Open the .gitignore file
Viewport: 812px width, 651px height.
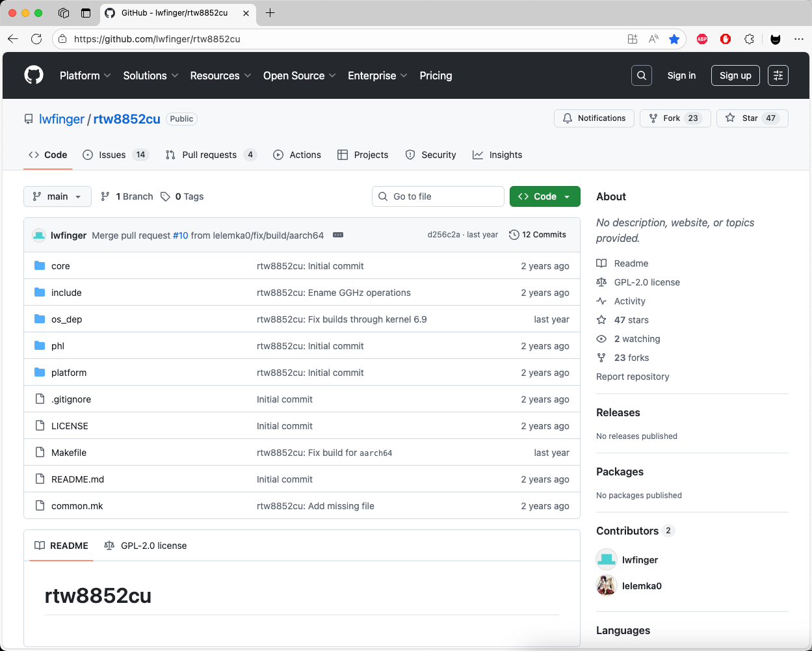click(71, 399)
